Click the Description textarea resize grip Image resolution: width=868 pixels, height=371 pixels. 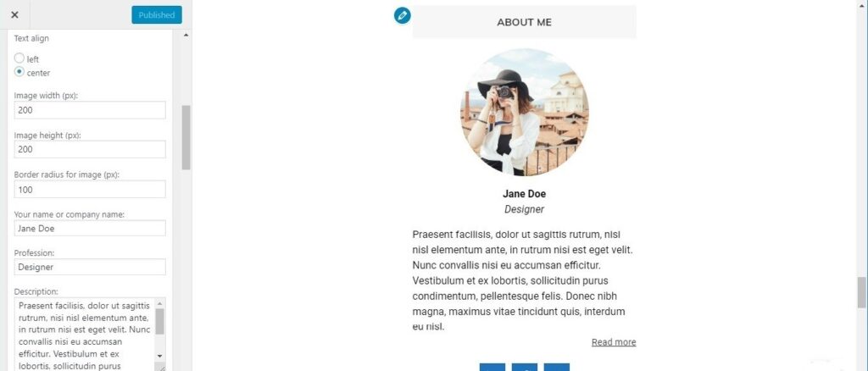pos(161,367)
